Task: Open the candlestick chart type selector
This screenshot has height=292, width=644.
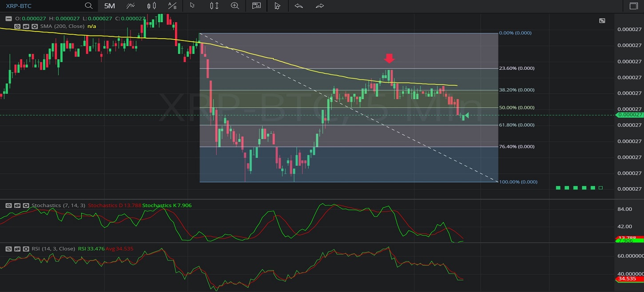Action: click(x=151, y=6)
